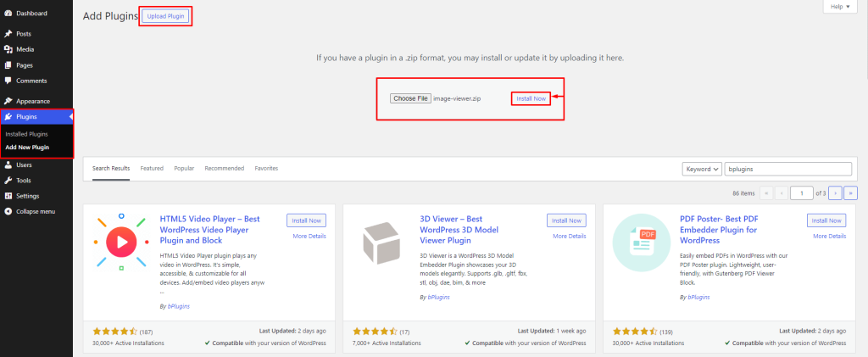Click the plugin search field containing bplugins
This screenshot has height=357, width=868.
point(788,169)
